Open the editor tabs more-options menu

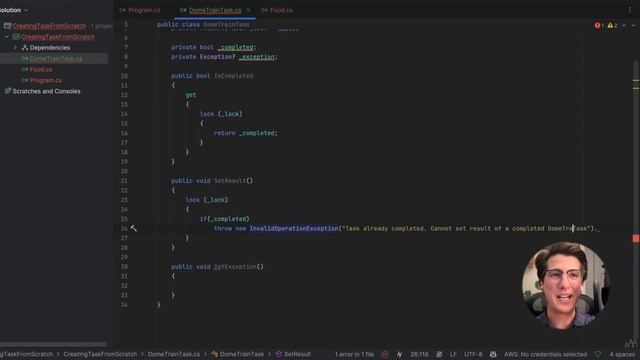pyautogui.click(x=630, y=10)
